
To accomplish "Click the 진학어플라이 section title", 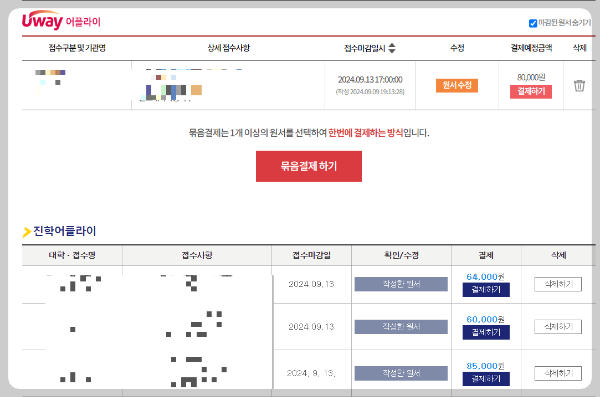I will (x=65, y=231).
